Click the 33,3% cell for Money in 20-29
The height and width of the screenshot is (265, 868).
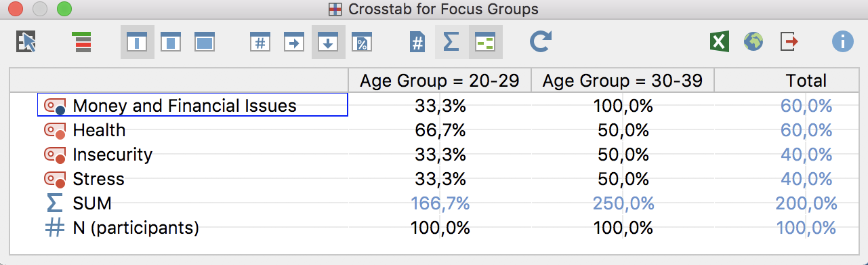point(440,106)
